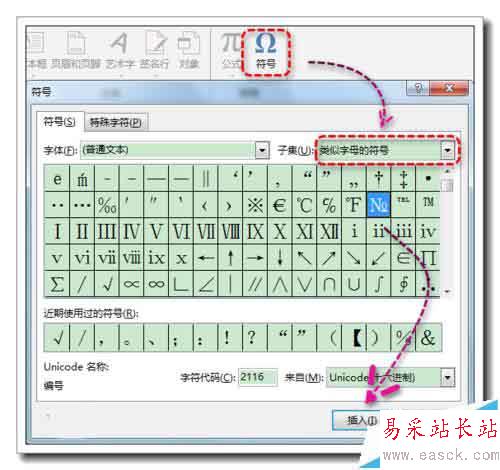
Task: Click the Character code field showing 2116
Action: coord(258,377)
